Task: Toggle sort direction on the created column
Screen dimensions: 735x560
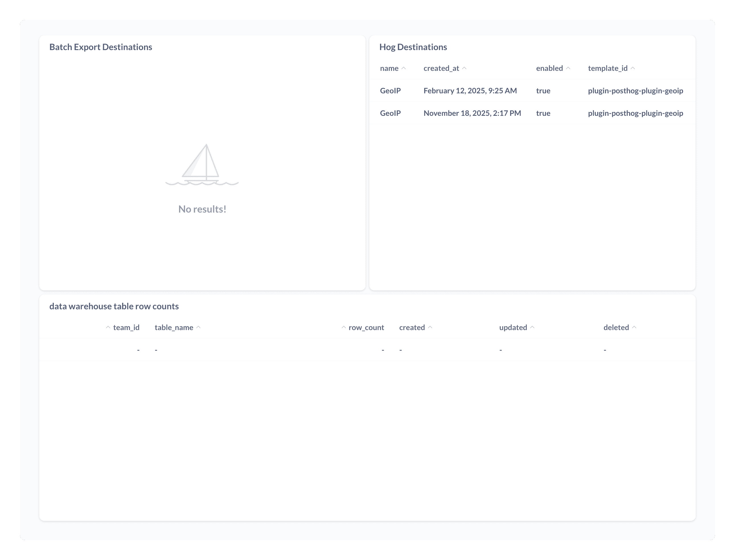Action: [413, 327]
